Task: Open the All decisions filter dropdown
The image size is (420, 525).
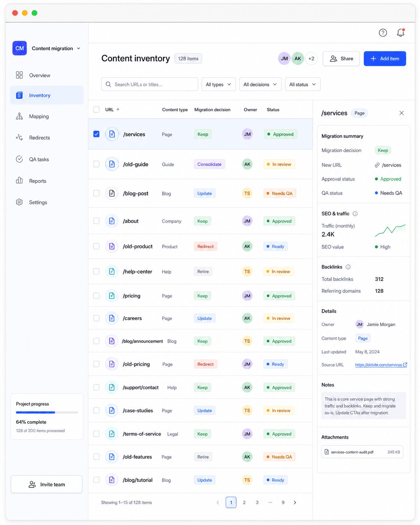Action: pyautogui.click(x=260, y=84)
